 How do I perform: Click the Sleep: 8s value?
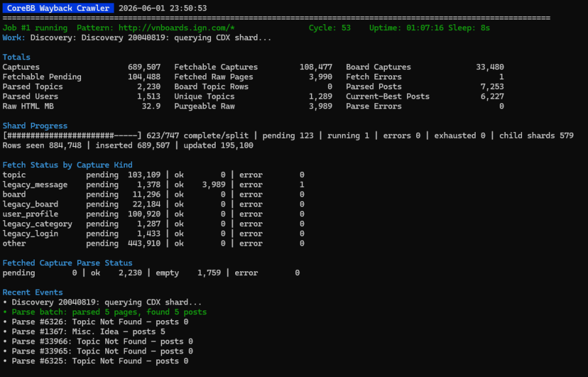coord(468,27)
